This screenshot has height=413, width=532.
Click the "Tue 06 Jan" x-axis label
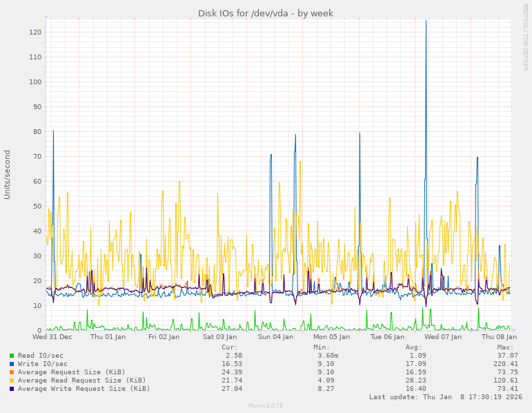point(387,337)
